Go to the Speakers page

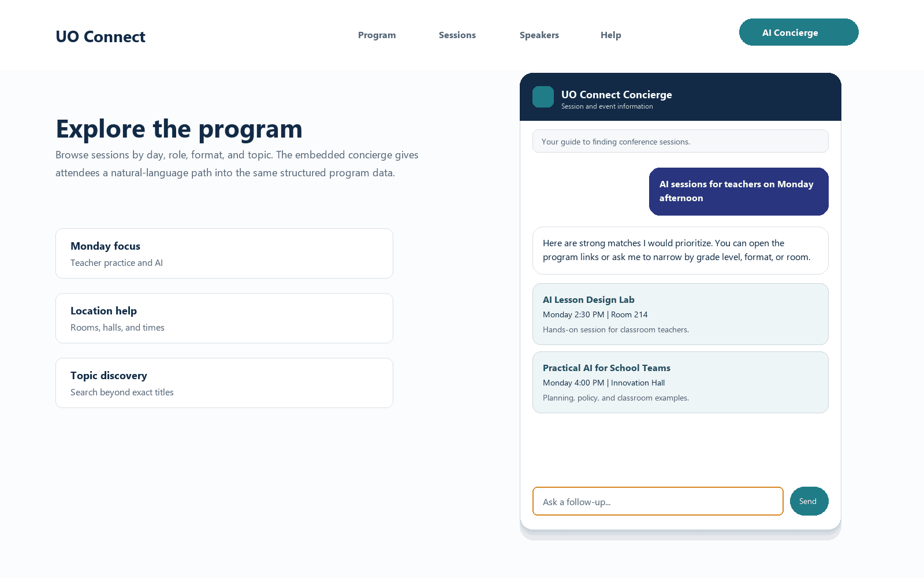pyautogui.click(x=539, y=35)
